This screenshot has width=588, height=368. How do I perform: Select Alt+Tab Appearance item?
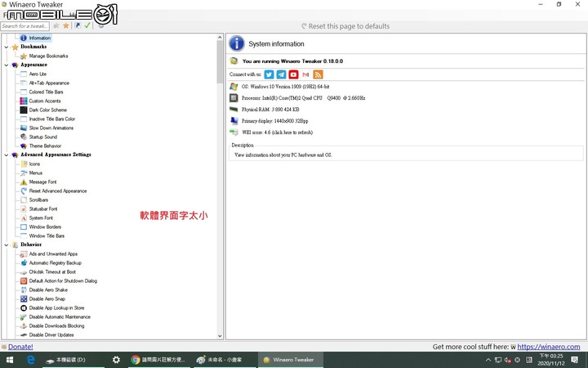tap(49, 83)
